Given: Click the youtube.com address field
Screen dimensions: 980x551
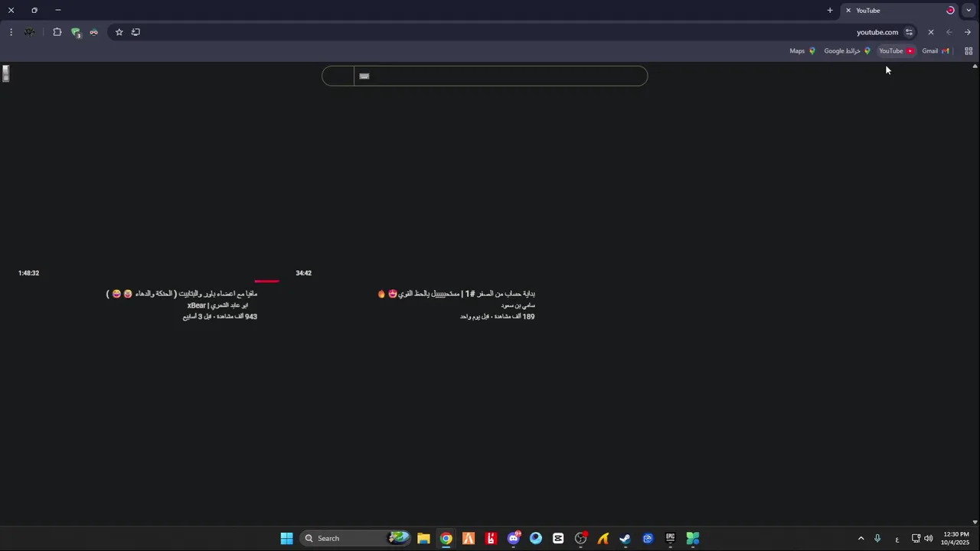Looking at the screenshot, I should (877, 32).
